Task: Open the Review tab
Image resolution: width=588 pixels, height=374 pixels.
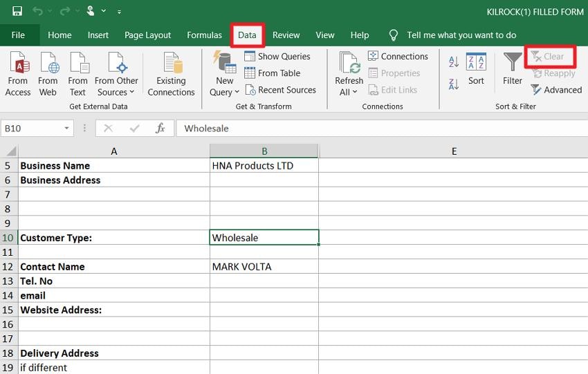Action: click(286, 35)
